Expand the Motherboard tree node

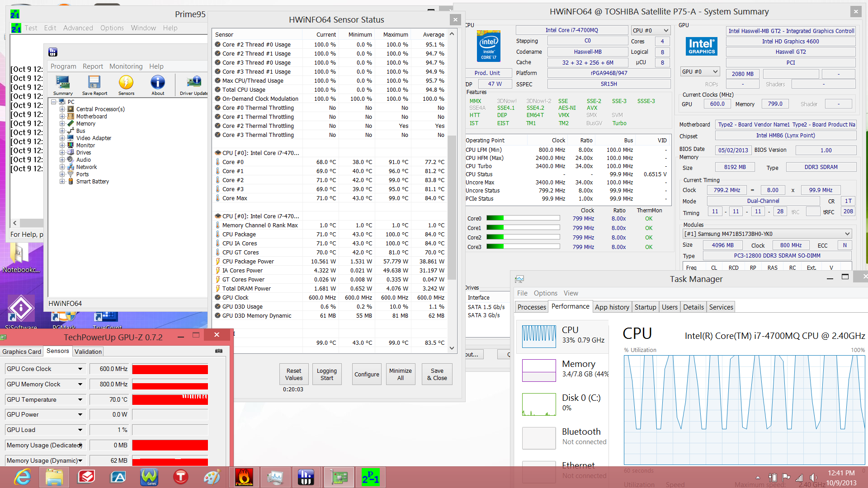pos(62,116)
